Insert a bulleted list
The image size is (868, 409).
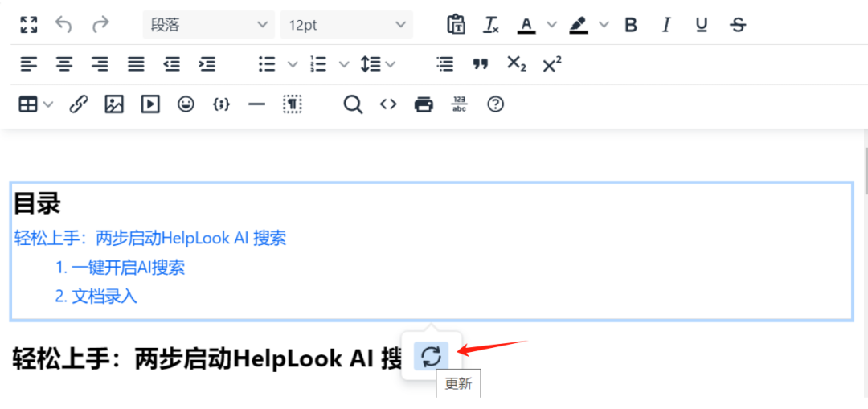[268, 64]
